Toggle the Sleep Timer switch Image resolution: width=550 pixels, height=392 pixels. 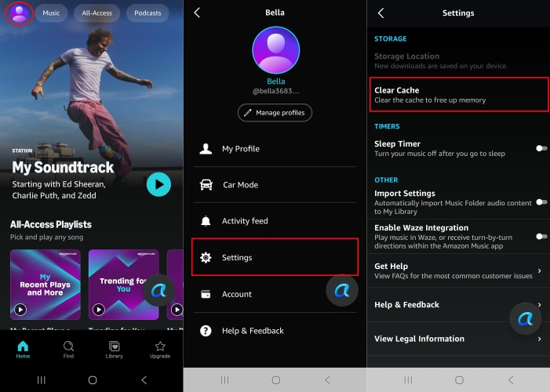click(x=541, y=148)
